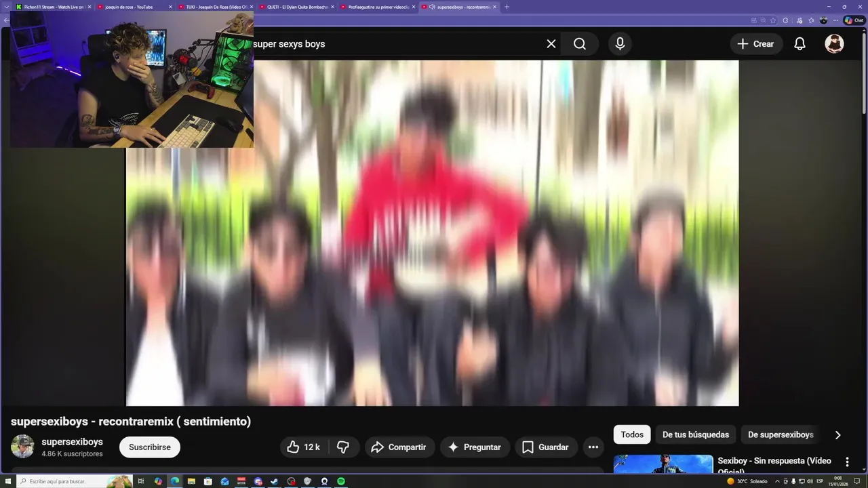Select the De tus búsquedas chip

(x=696, y=434)
